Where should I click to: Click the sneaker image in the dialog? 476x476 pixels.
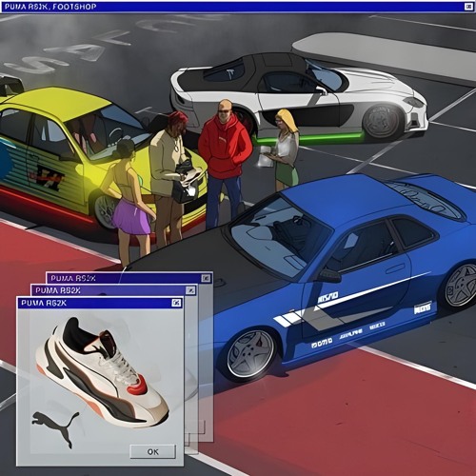click(x=102, y=371)
